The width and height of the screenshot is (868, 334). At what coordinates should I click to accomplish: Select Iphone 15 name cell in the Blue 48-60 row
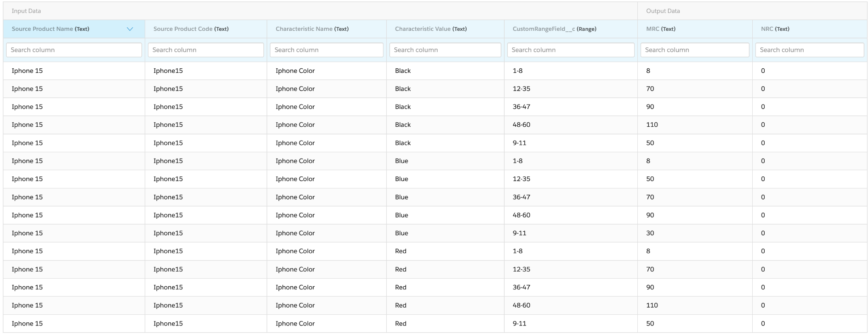click(74, 215)
